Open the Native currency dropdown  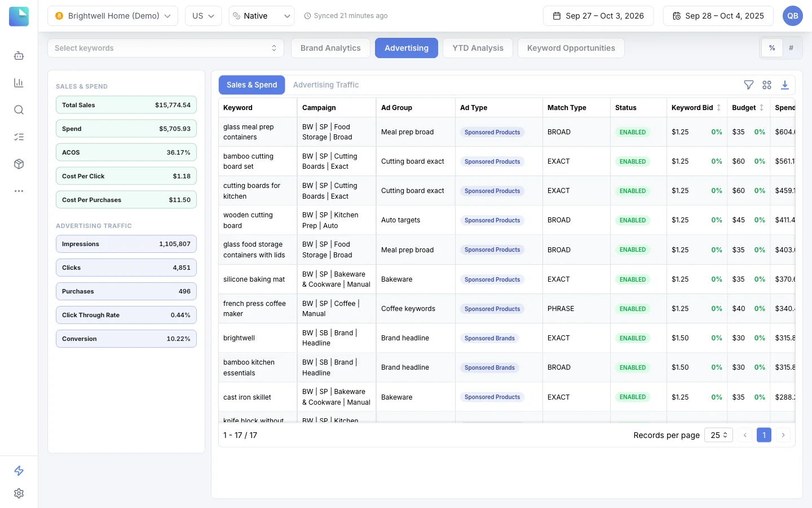(262, 16)
